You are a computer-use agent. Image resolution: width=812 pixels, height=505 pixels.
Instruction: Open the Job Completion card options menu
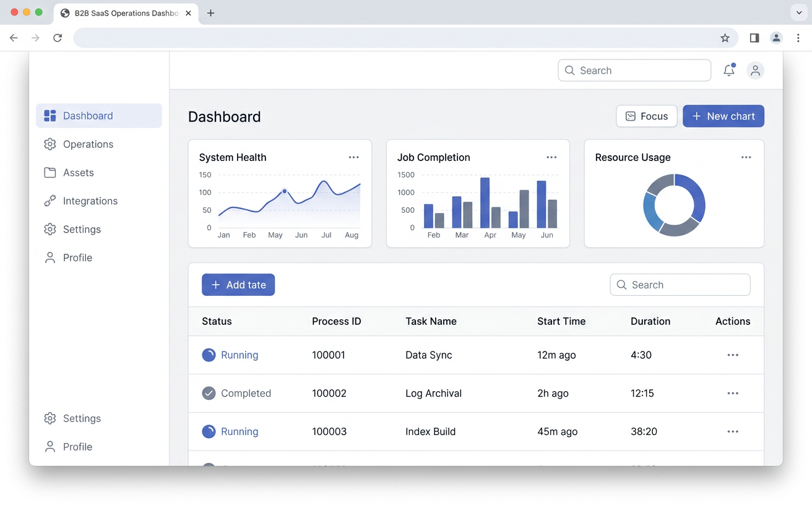click(x=551, y=157)
